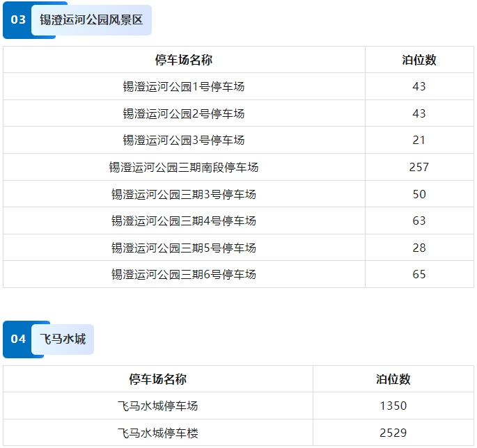
Task: Select the row 锡澄运河公园三期南段停车场
Action: pos(238,167)
